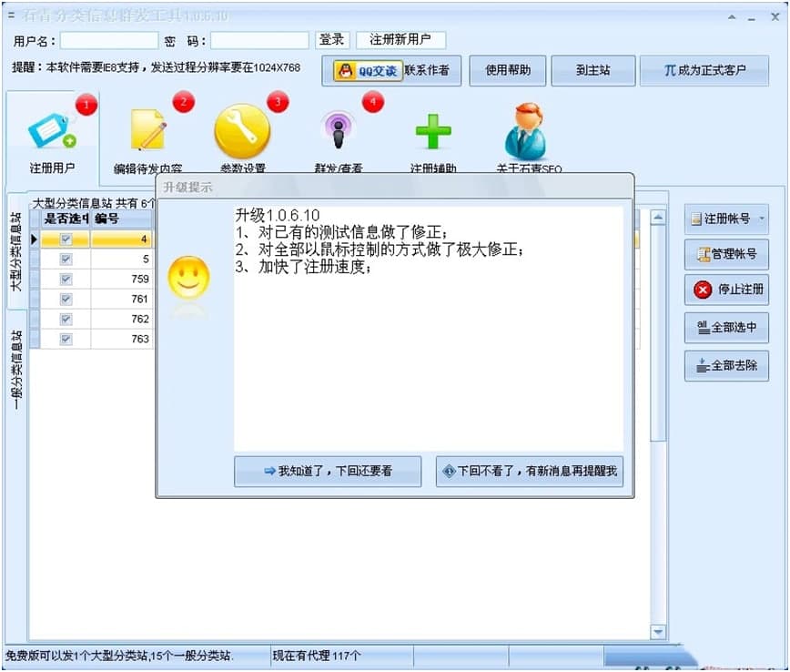Viewport: 790px width, 672px height.
Task: Toggle checkbox for row number 5
Action: (x=66, y=260)
